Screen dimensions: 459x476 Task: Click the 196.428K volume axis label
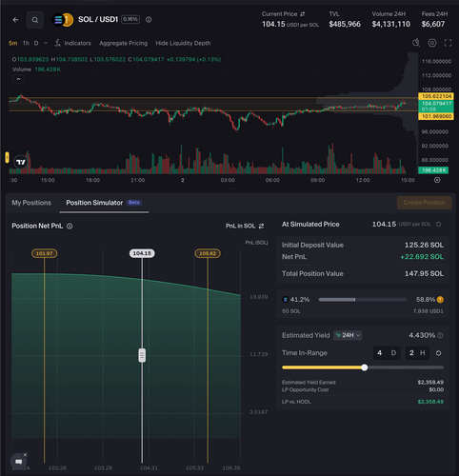[433, 170]
